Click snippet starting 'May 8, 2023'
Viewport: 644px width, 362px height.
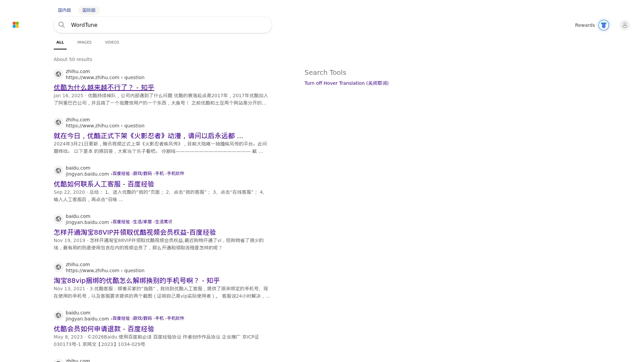pyautogui.click(x=156, y=341)
